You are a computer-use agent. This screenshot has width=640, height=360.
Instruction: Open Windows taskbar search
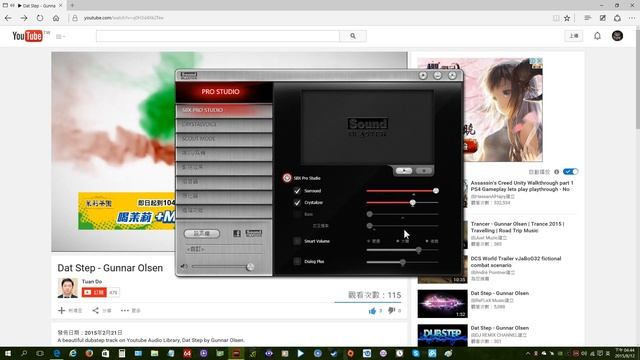[x=24, y=353]
